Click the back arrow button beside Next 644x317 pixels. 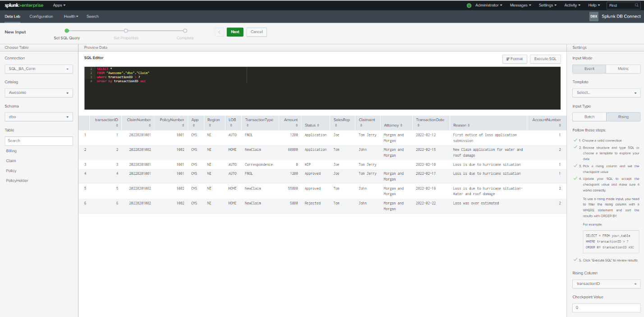coord(219,32)
